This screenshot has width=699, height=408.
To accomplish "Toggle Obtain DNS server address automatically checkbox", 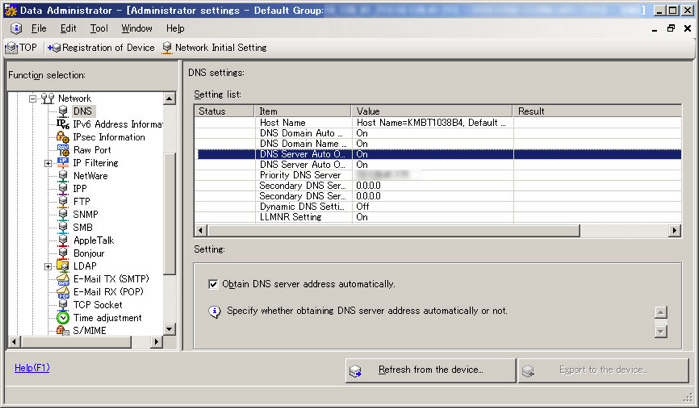I will [x=213, y=284].
